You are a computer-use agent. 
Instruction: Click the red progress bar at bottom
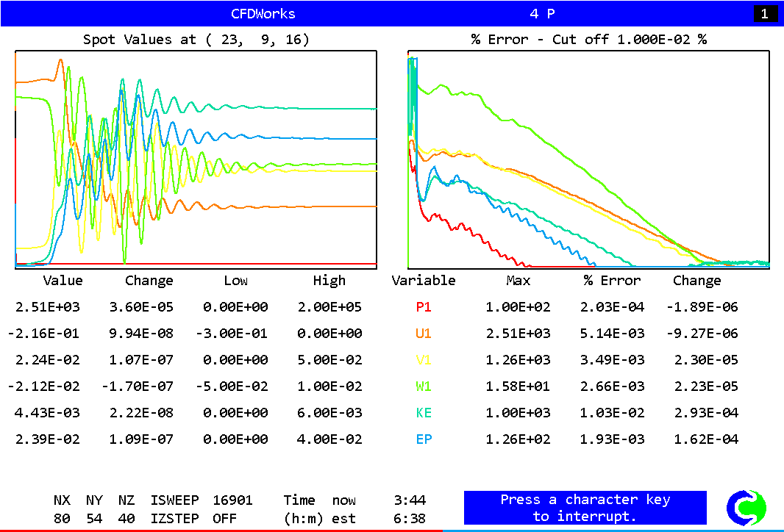click(221, 530)
